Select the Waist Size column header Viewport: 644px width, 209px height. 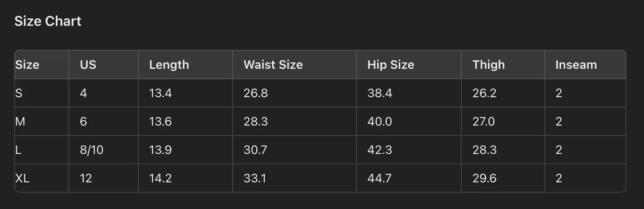click(x=273, y=65)
